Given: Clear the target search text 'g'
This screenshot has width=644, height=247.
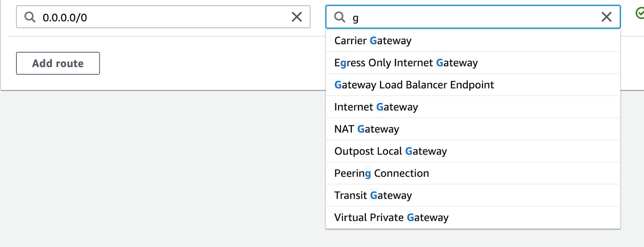Looking at the screenshot, I should click(606, 17).
